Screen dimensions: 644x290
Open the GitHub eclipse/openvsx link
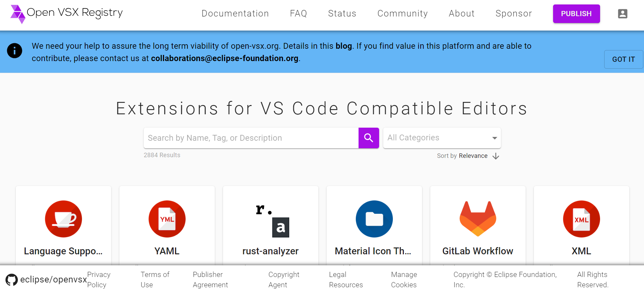click(46, 280)
